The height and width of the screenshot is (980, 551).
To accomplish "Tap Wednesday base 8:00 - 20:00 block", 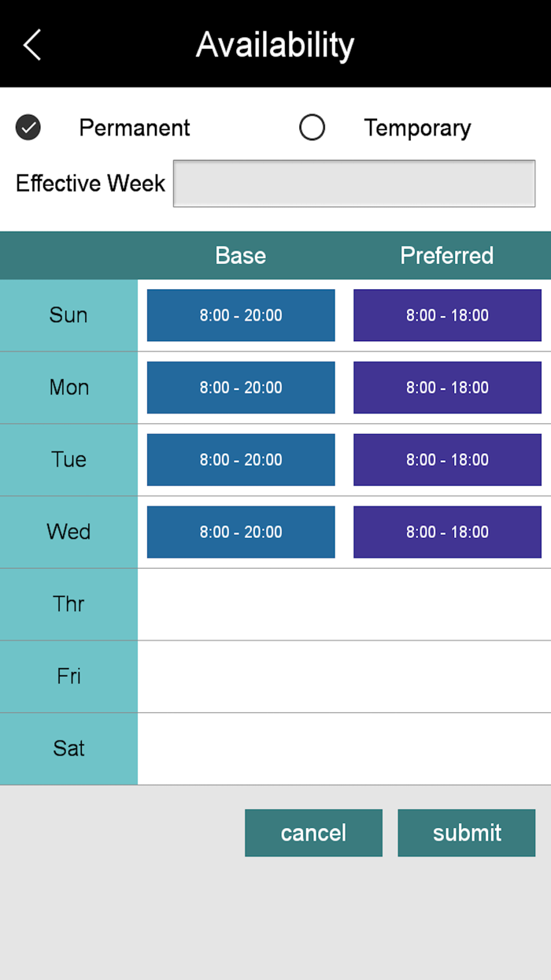I will (241, 533).
